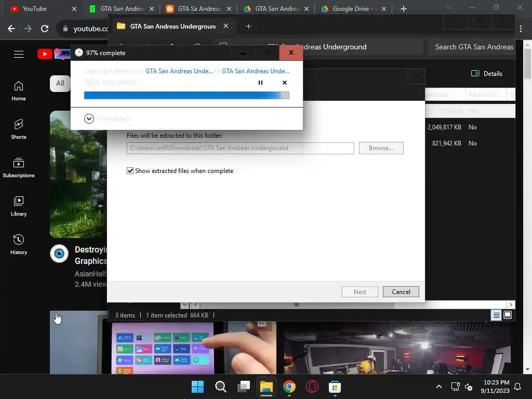Close GTA San Andreas Underground Explorer tab

[x=225, y=26]
